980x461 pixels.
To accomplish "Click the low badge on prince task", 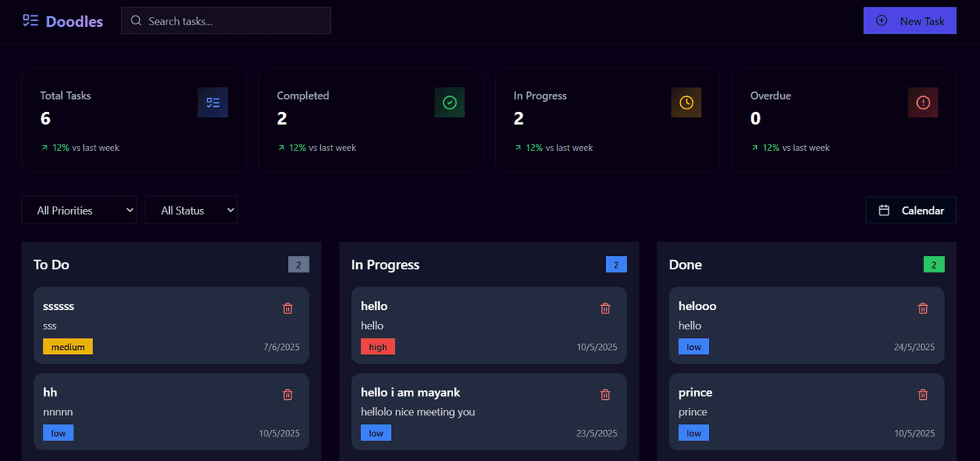I will coord(694,433).
